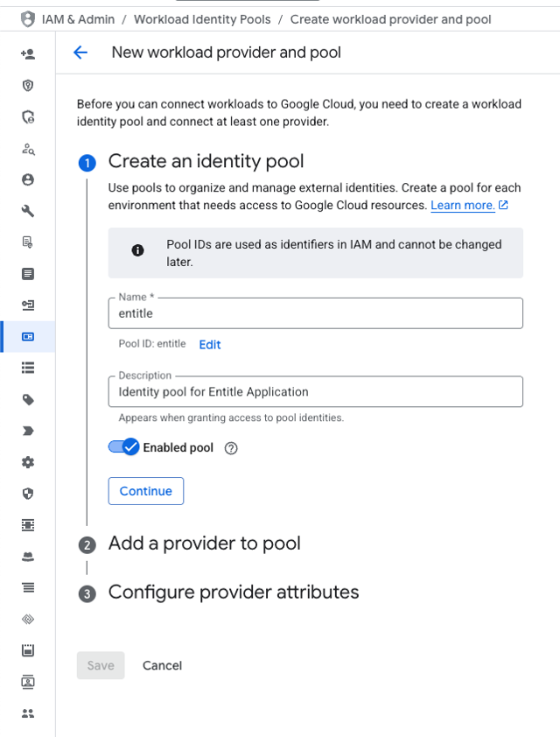Click the grid table sidebar icon
The width and height of the screenshot is (560, 737).
(x=28, y=525)
